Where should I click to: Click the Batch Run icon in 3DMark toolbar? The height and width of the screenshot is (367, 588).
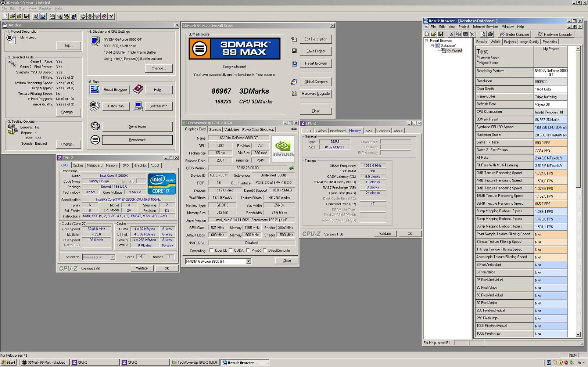click(x=97, y=16)
